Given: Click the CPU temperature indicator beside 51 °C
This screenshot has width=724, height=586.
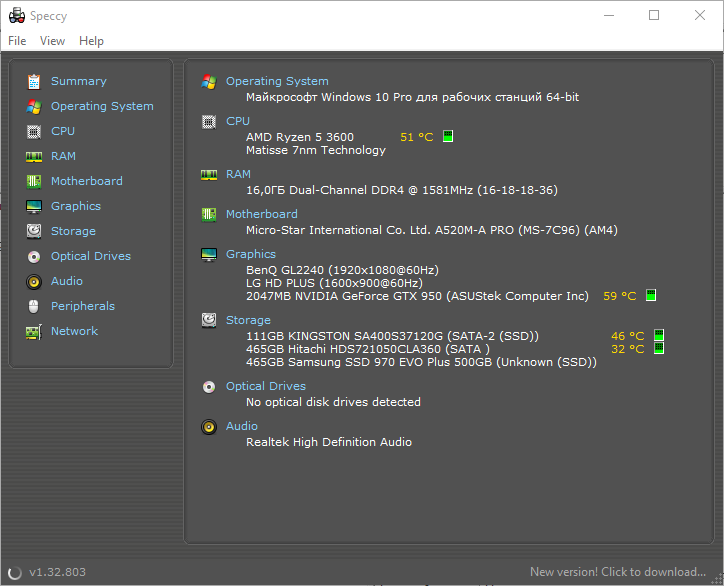Looking at the screenshot, I should 448,136.
